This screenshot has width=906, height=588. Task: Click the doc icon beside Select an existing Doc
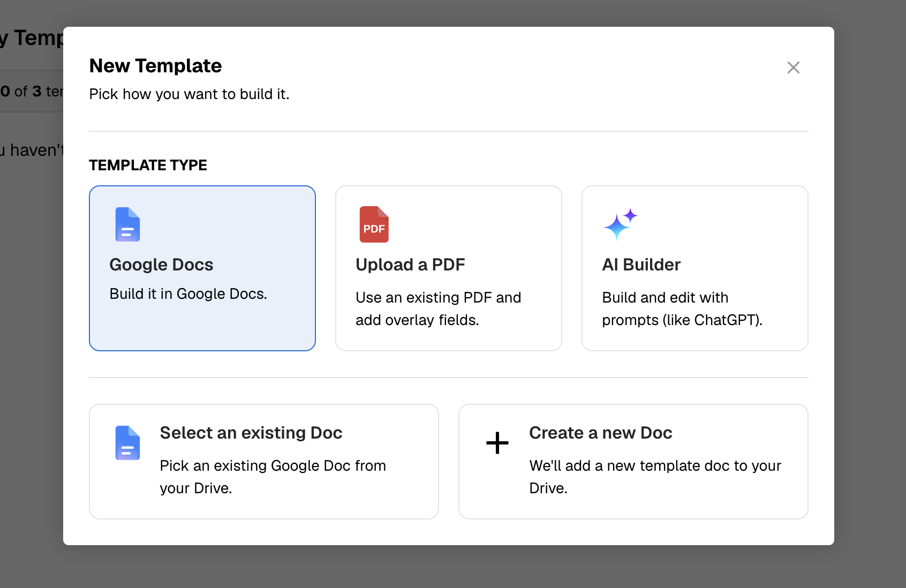[x=127, y=443]
